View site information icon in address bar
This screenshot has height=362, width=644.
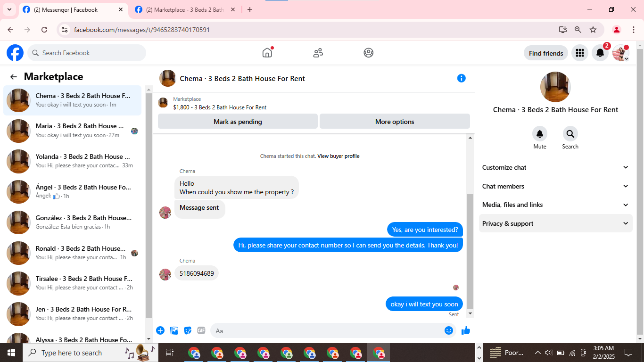click(65, 30)
